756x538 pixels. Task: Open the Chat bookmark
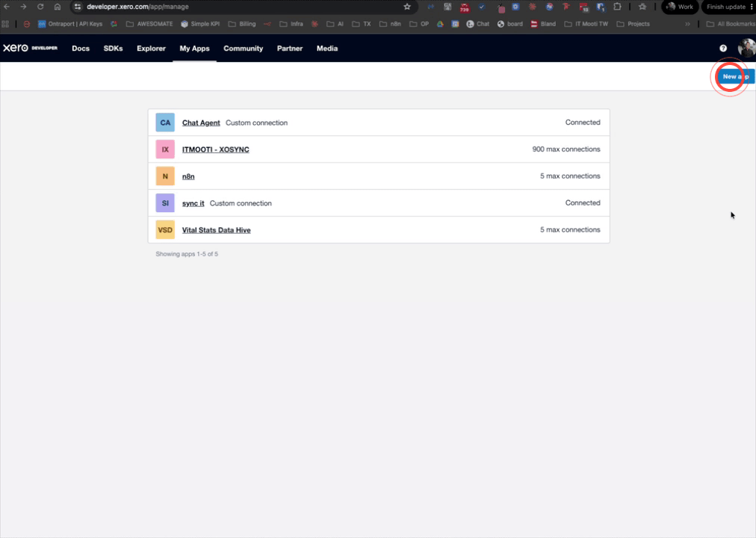click(x=478, y=24)
